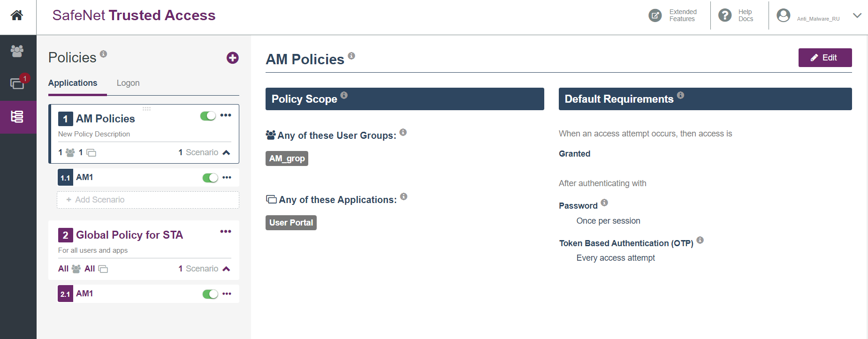
Task: Open the Anti_Malware_RU account dropdown
Action: (857, 15)
